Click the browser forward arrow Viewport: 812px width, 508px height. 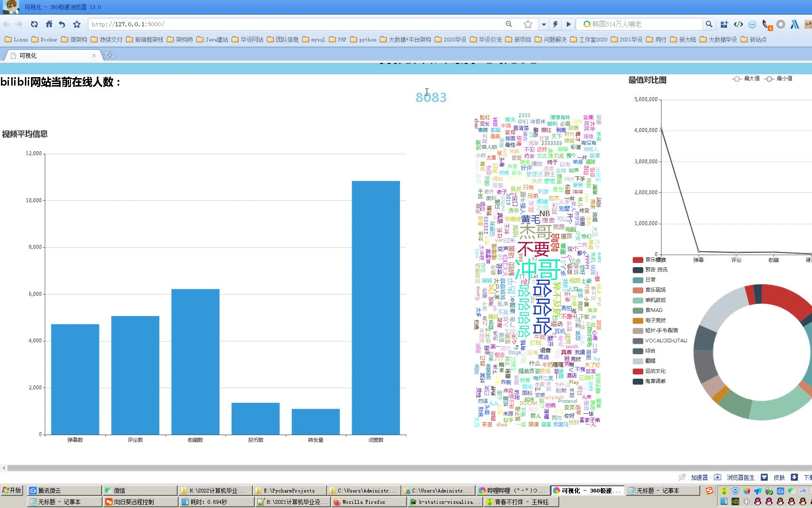pyautogui.click(x=19, y=24)
